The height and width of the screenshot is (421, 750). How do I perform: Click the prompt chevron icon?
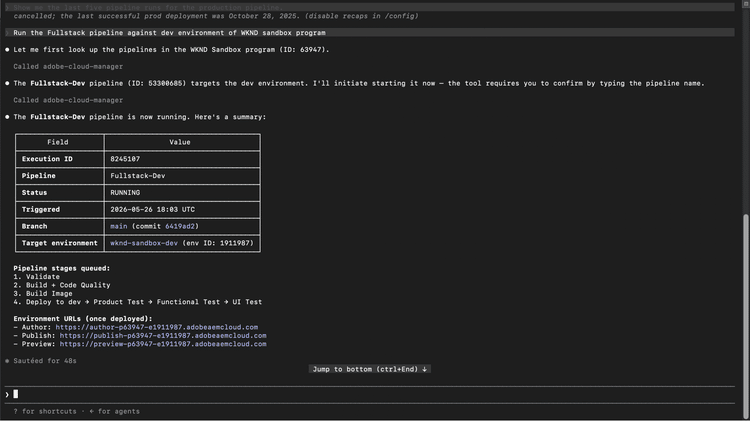(7, 395)
